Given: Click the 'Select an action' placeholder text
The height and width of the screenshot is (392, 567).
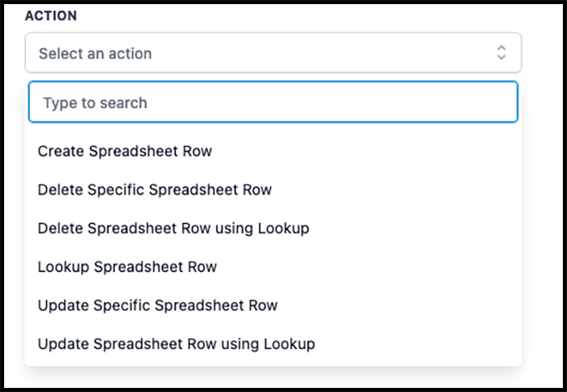Looking at the screenshot, I should 95,53.
